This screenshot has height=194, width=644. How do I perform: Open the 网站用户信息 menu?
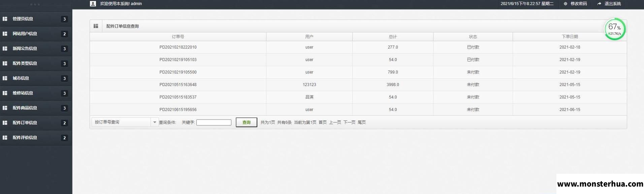coord(36,34)
